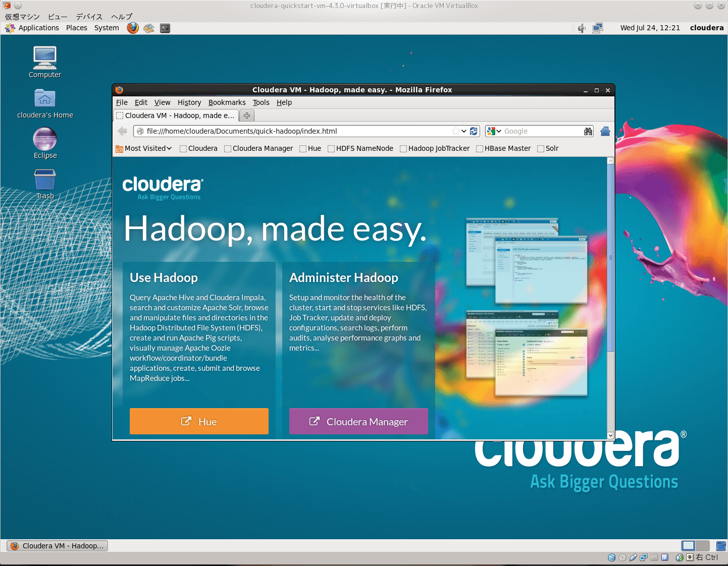
Task: Open the View menu in Firefox
Action: (x=162, y=102)
